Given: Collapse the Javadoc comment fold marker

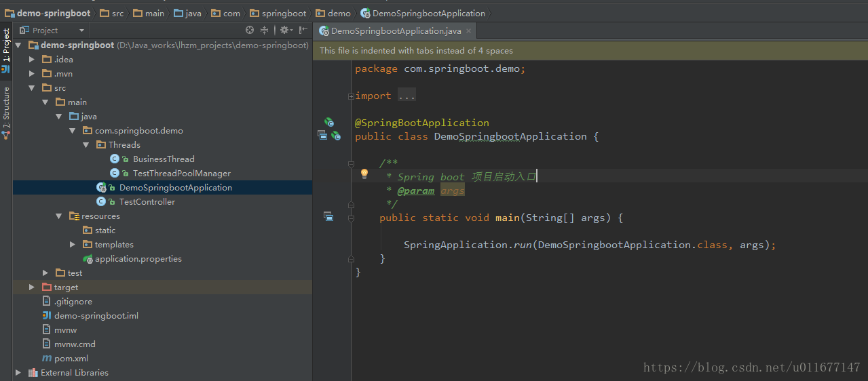Looking at the screenshot, I should pyautogui.click(x=351, y=163).
